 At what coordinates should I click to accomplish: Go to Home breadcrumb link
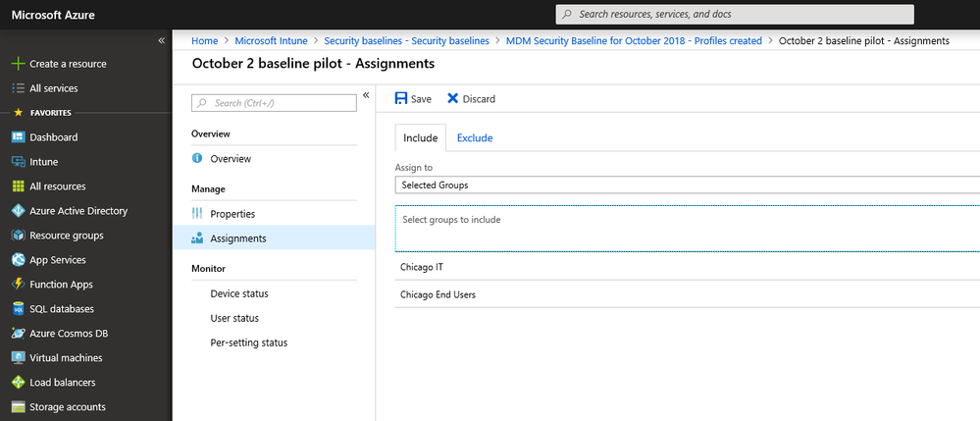click(x=204, y=40)
